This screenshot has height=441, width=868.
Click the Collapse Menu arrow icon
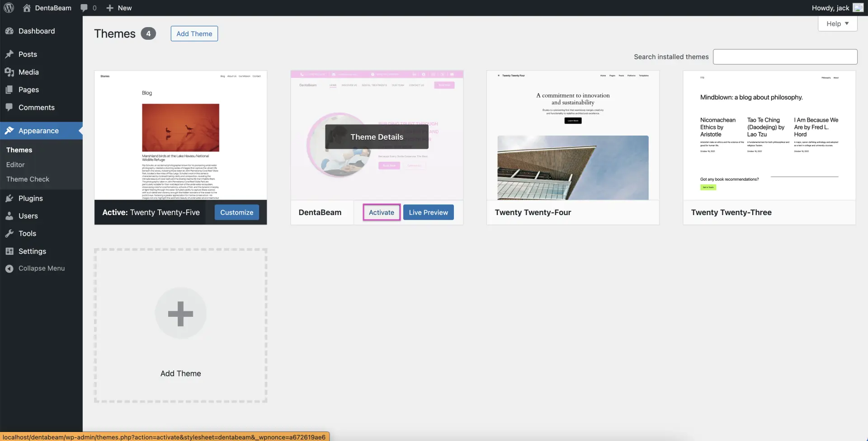pyautogui.click(x=9, y=268)
